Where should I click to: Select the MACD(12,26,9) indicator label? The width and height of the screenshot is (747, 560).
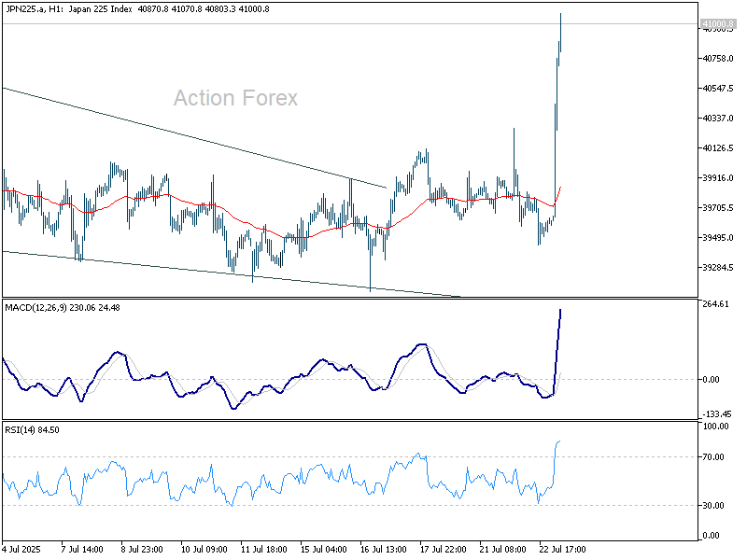pos(63,308)
